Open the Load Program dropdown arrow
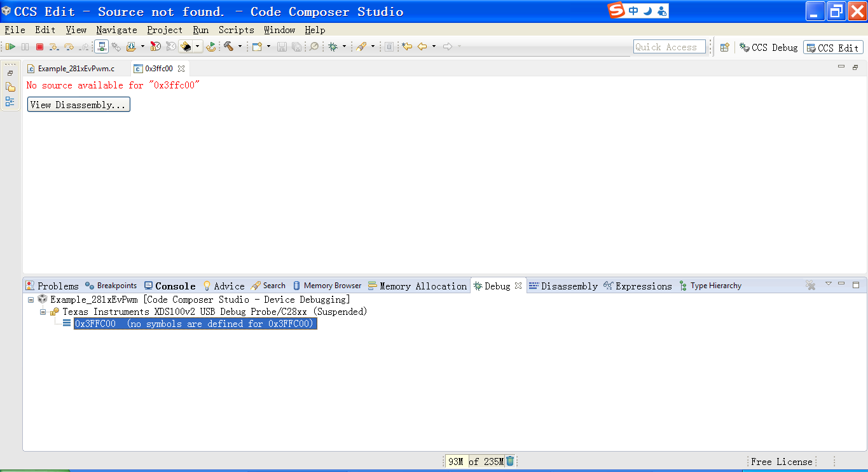 pyautogui.click(x=142, y=46)
